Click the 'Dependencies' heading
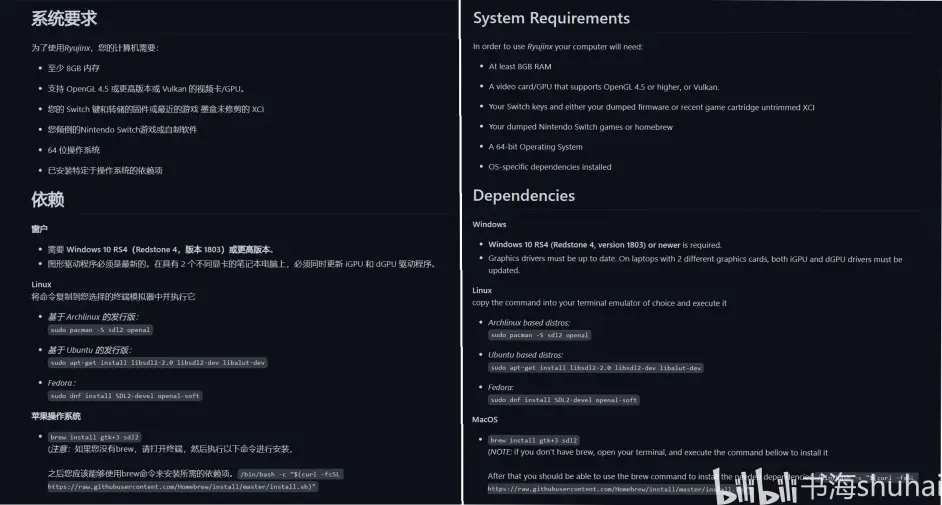Image resolution: width=942 pixels, height=505 pixels. (x=524, y=196)
